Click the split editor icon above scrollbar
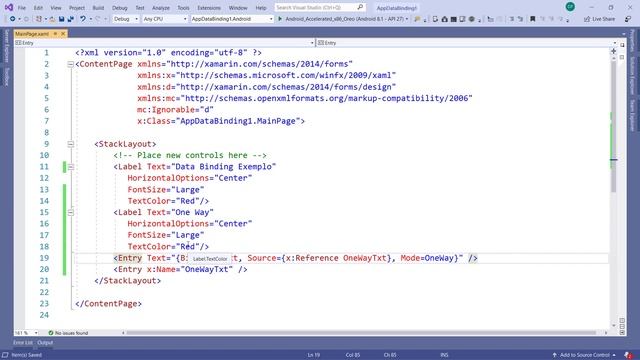Viewport: 640px width, 360px height. pyautogui.click(x=613, y=51)
